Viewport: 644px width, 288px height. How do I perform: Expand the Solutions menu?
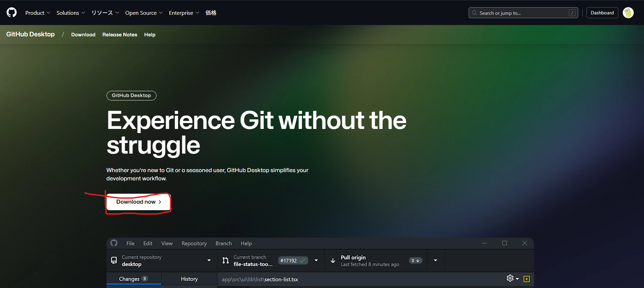coord(71,13)
